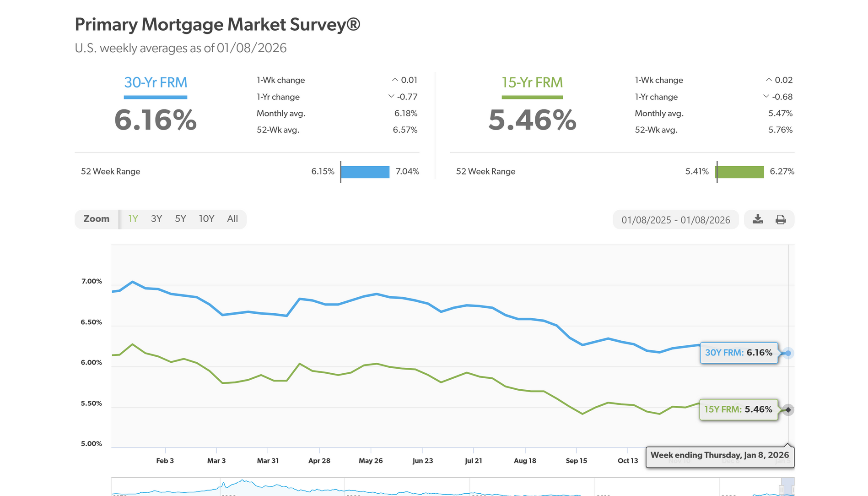Viewport: 868px width, 496px height.
Task: Click the green 52 Week Range bar
Action: point(740,172)
